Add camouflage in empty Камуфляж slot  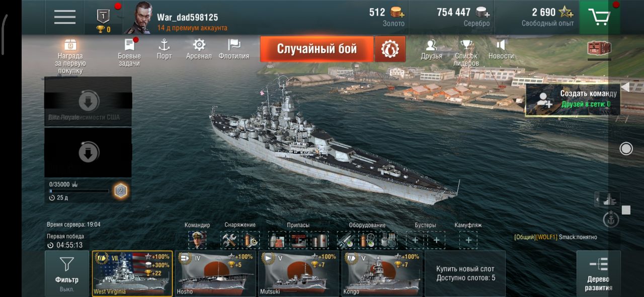[x=468, y=240]
